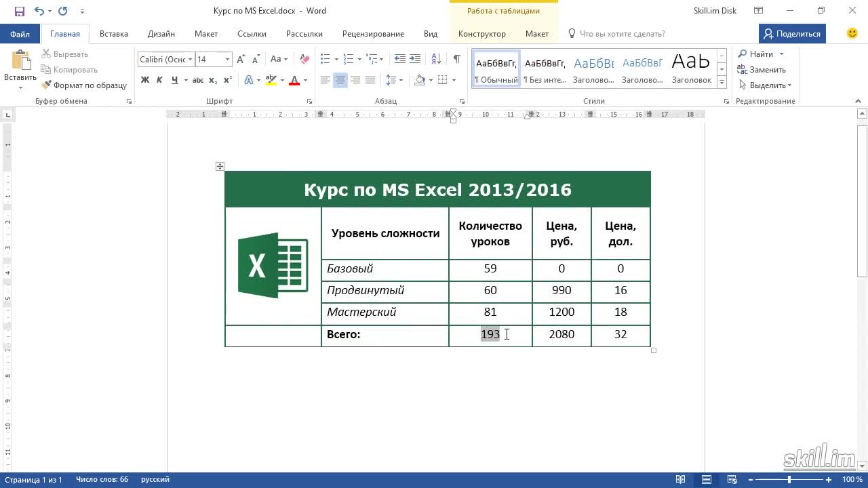The height and width of the screenshot is (488, 868).
Task: Sort the selection alphabetically
Action: [436, 60]
